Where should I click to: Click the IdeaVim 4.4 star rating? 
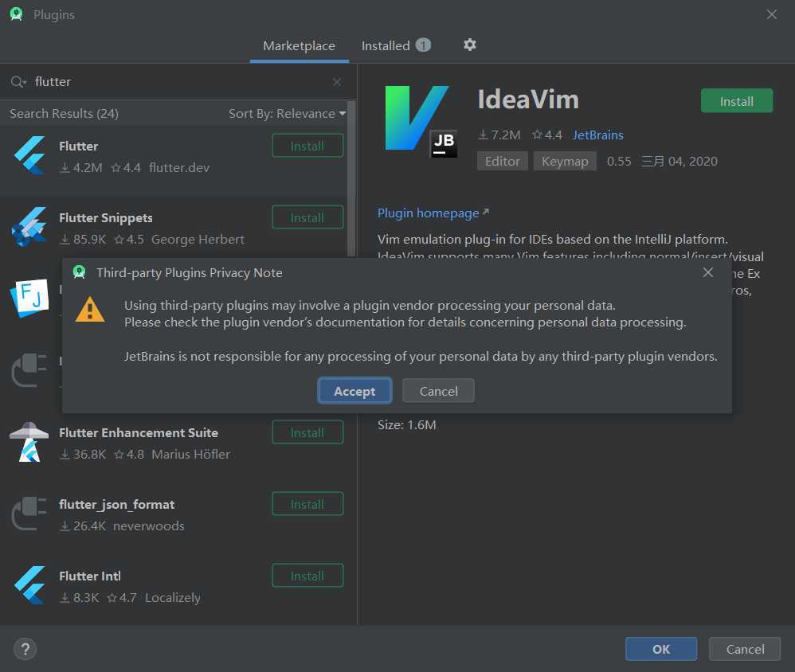click(546, 135)
